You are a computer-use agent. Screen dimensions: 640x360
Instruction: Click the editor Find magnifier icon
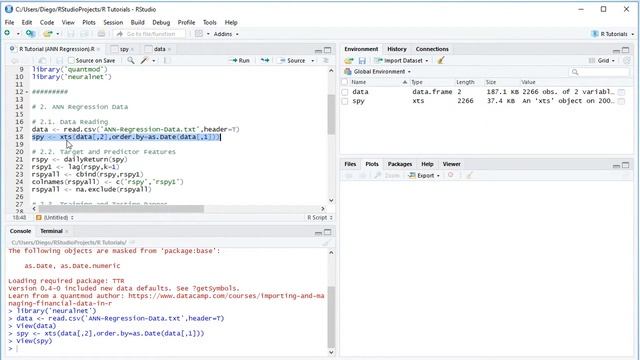[x=131, y=60]
